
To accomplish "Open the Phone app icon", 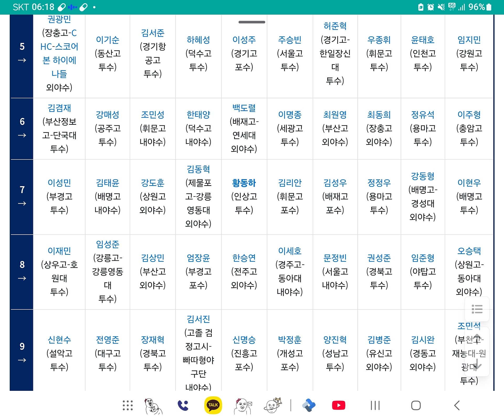I will click(x=183, y=405).
